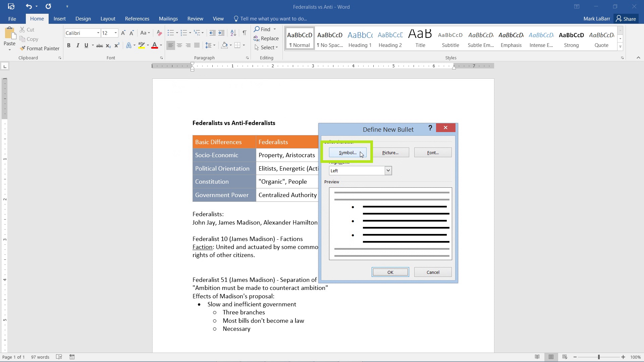
Task: Open Web Layout view
Action: 565,357
